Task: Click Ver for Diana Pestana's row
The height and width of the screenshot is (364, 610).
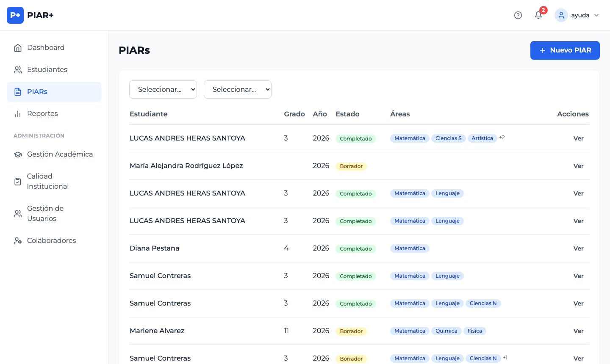Action: click(578, 248)
